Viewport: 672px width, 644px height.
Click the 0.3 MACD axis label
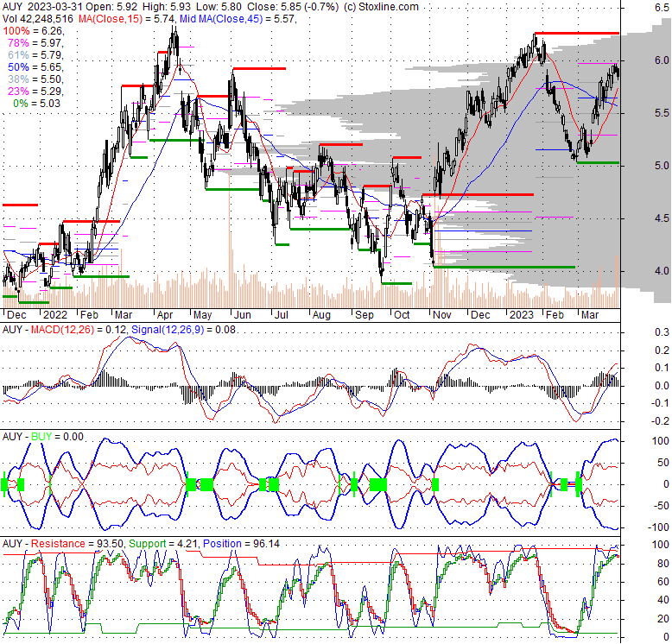[x=662, y=332]
